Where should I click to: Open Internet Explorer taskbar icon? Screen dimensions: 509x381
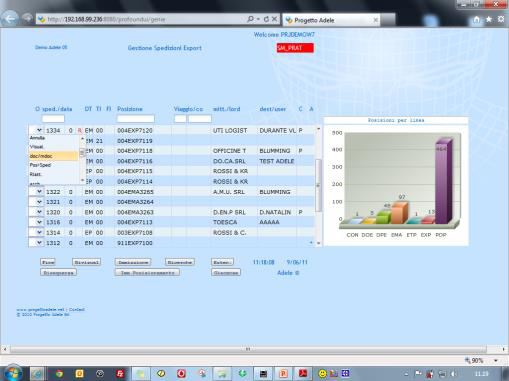click(37, 374)
